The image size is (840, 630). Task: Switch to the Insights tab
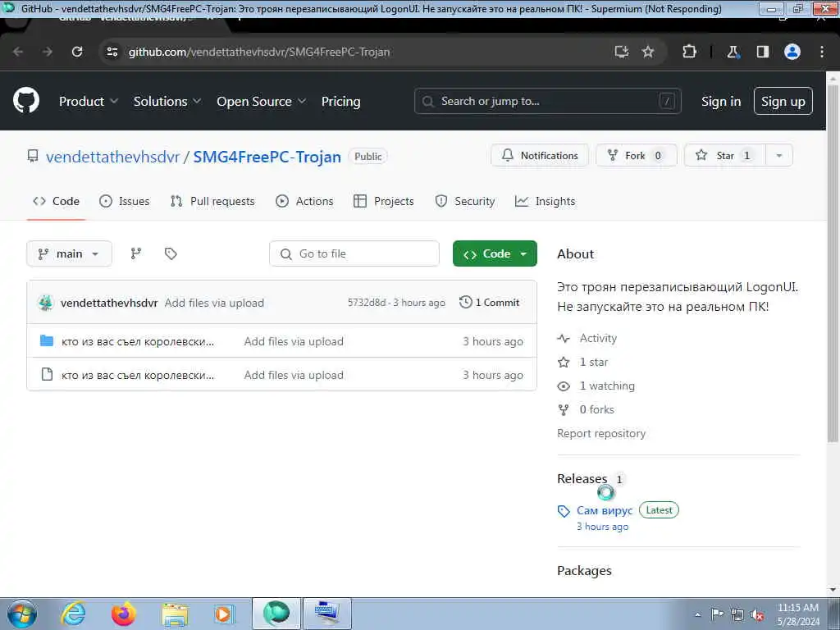[x=546, y=202]
